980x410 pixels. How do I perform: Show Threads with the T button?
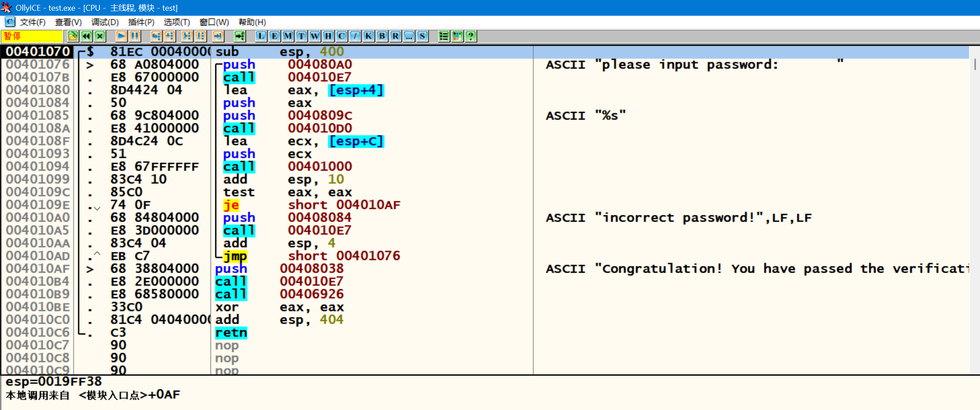coord(301,36)
